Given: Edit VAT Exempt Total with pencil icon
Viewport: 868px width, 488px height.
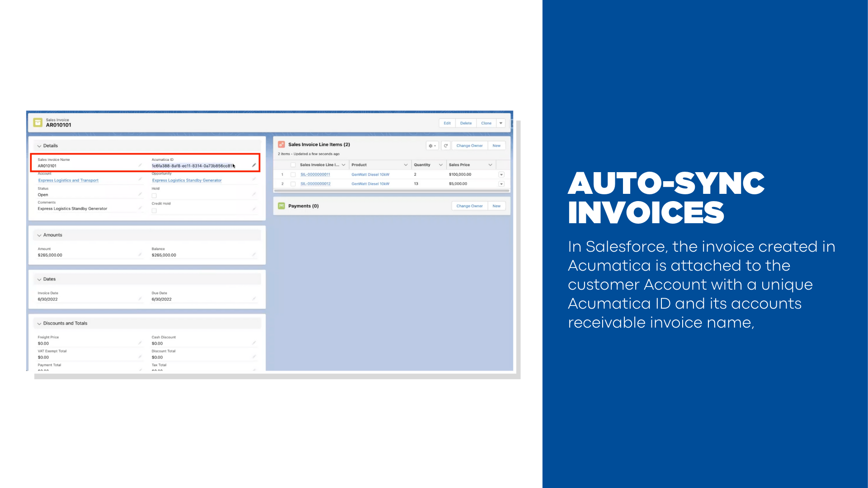Looking at the screenshot, I should point(140,357).
